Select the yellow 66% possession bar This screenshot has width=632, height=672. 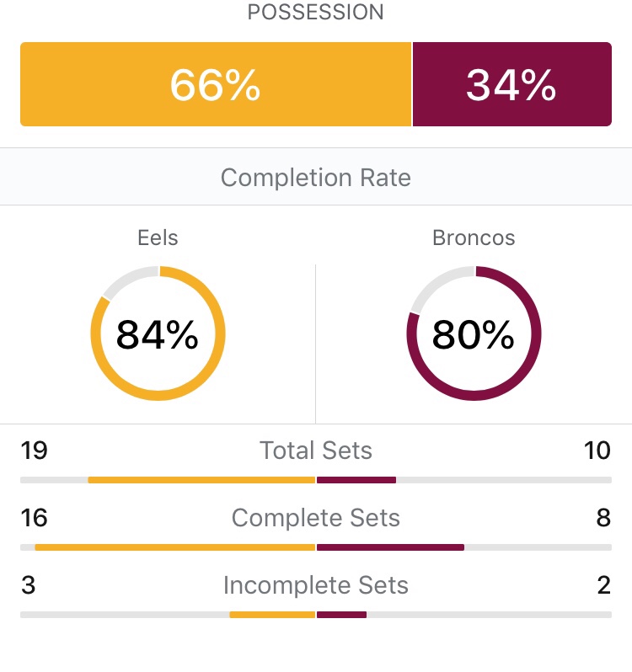click(216, 84)
